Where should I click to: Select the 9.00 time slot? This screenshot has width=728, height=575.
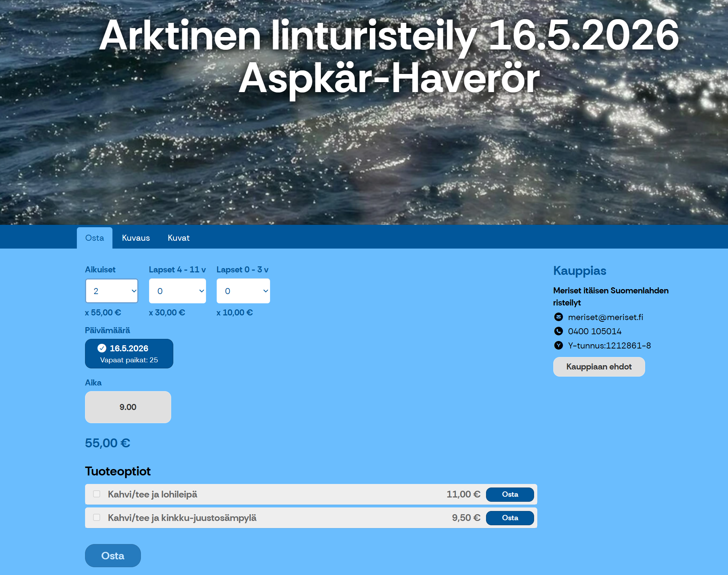tap(128, 407)
